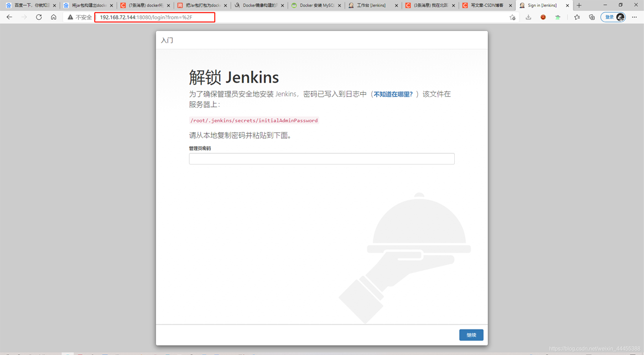Image resolution: width=644 pixels, height=355 pixels.
Task: Click the address bar URL
Action: click(x=155, y=17)
